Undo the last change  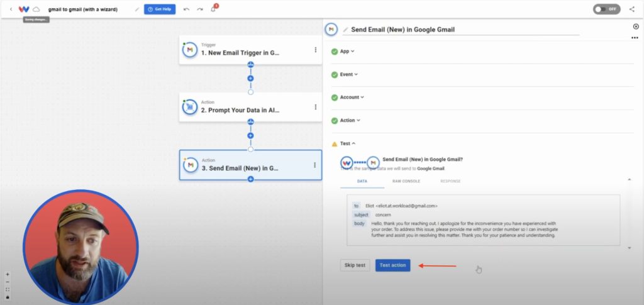click(x=186, y=9)
